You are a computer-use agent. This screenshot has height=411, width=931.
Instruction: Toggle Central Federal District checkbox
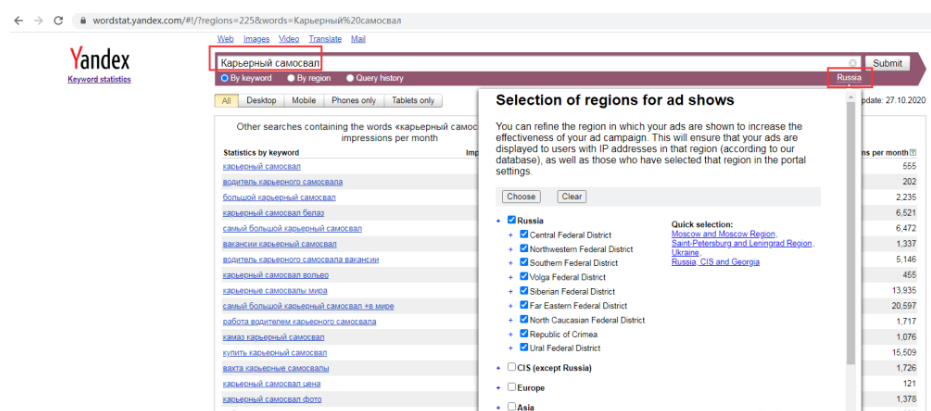point(524,234)
